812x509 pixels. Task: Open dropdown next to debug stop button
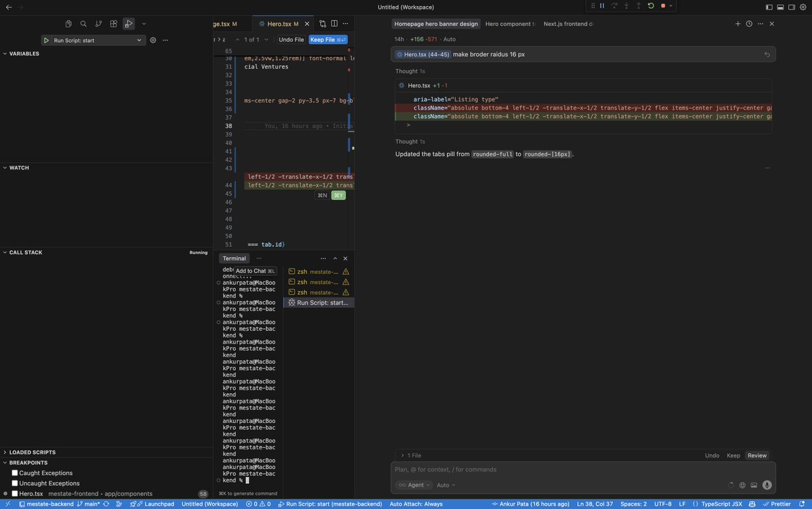670,5
